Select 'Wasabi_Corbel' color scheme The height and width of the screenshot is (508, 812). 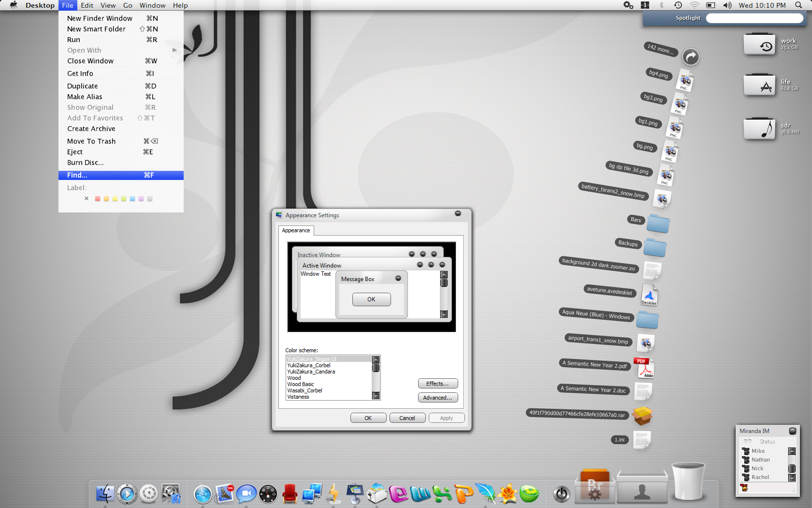point(329,390)
